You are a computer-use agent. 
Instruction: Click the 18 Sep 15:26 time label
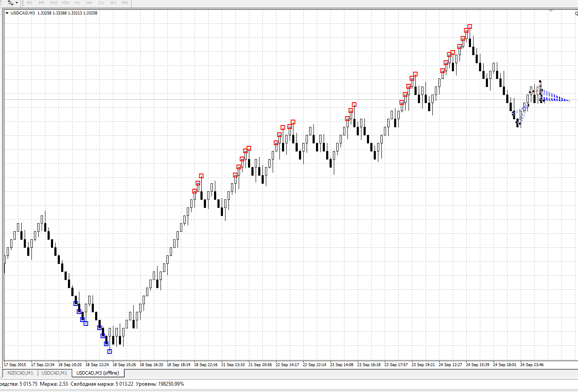click(124, 364)
